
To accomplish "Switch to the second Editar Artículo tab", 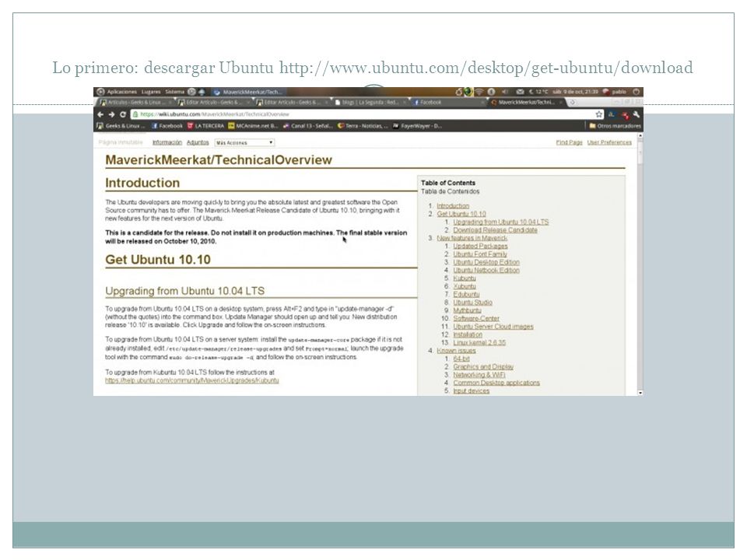I will pos(292,102).
